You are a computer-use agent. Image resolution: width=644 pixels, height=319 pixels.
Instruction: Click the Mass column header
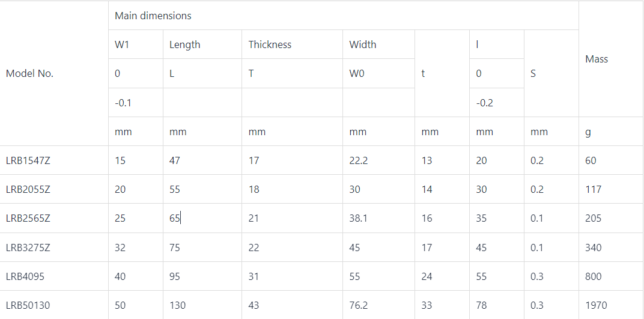pyautogui.click(x=611, y=59)
